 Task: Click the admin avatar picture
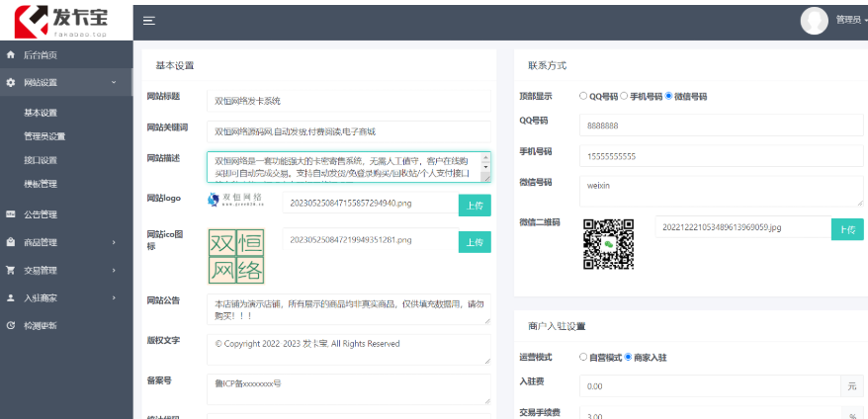pyautogui.click(x=815, y=21)
